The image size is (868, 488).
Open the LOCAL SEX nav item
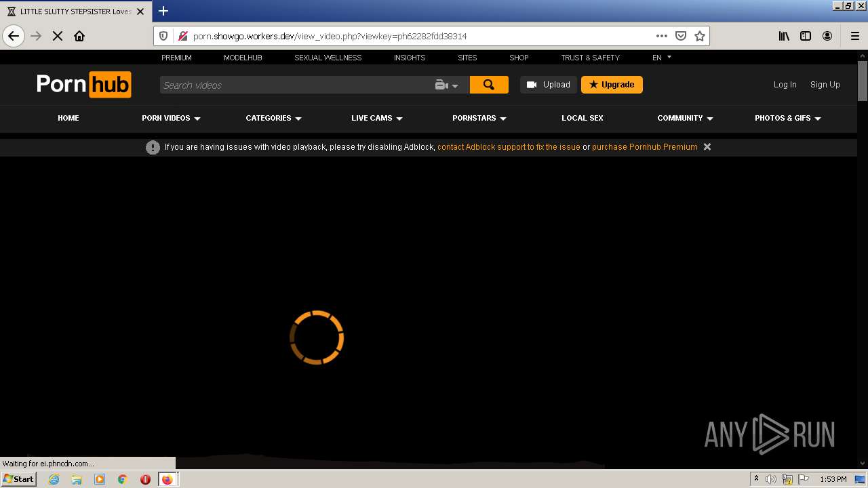[x=583, y=118]
